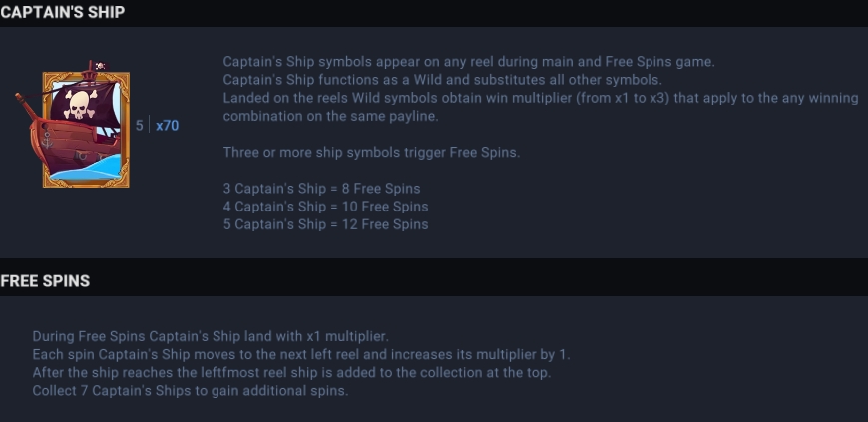Viewport: 868px width, 422px height.
Task: Select the FREE SPINS section header
Action: click(x=45, y=281)
